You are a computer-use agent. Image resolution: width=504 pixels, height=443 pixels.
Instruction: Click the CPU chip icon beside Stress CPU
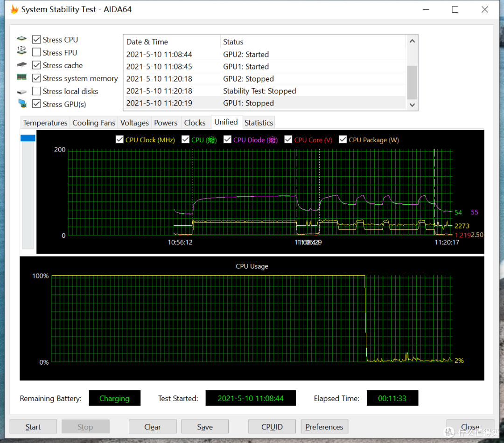[x=21, y=39]
